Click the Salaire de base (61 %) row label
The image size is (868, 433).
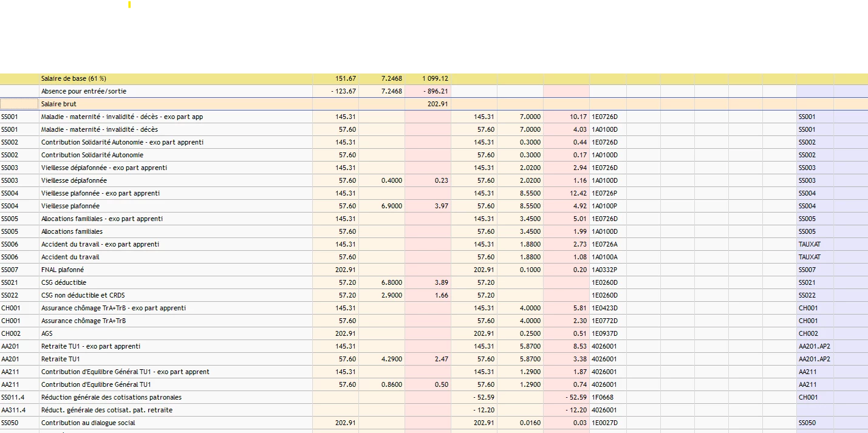tap(73, 78)
